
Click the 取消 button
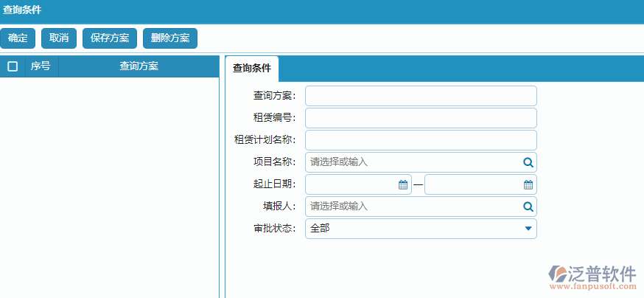pos(59,38)
